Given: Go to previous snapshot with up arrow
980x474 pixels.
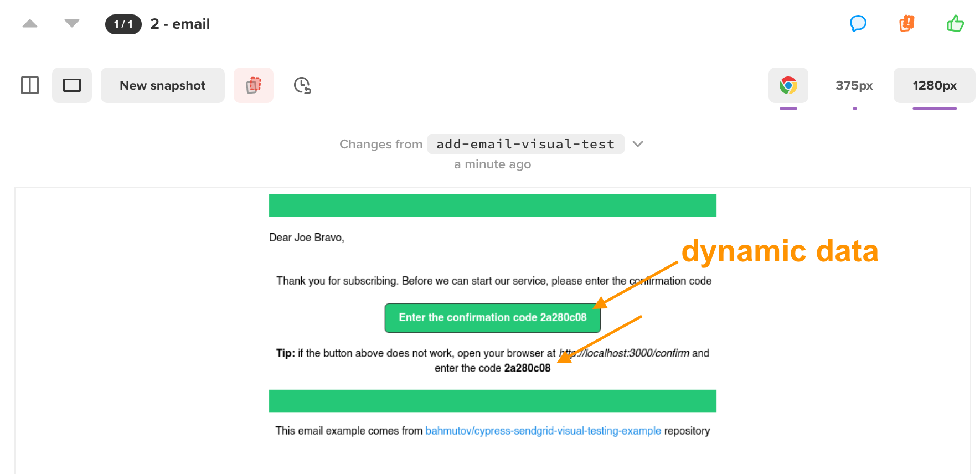Looking at the screenshot, I should (30, 23).
